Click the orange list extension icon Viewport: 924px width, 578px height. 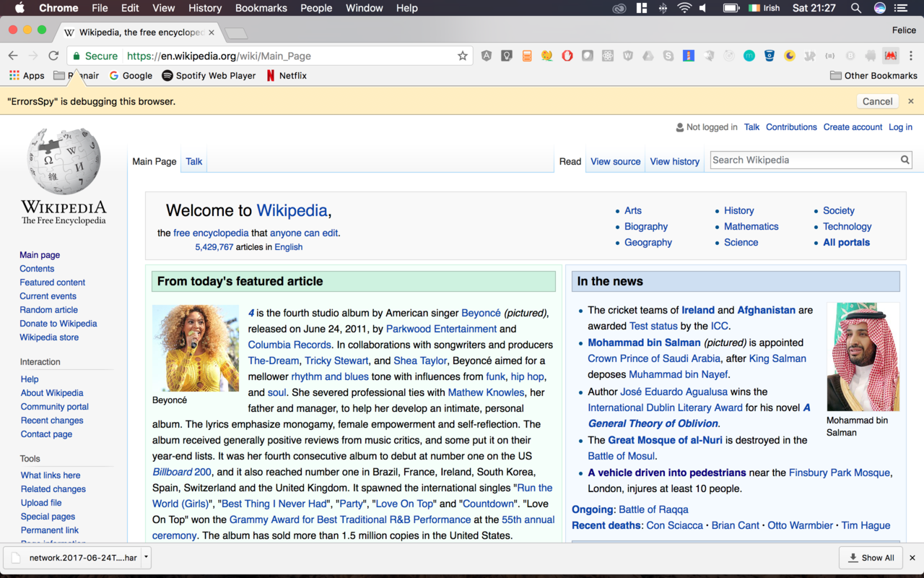tap(527, 56)
